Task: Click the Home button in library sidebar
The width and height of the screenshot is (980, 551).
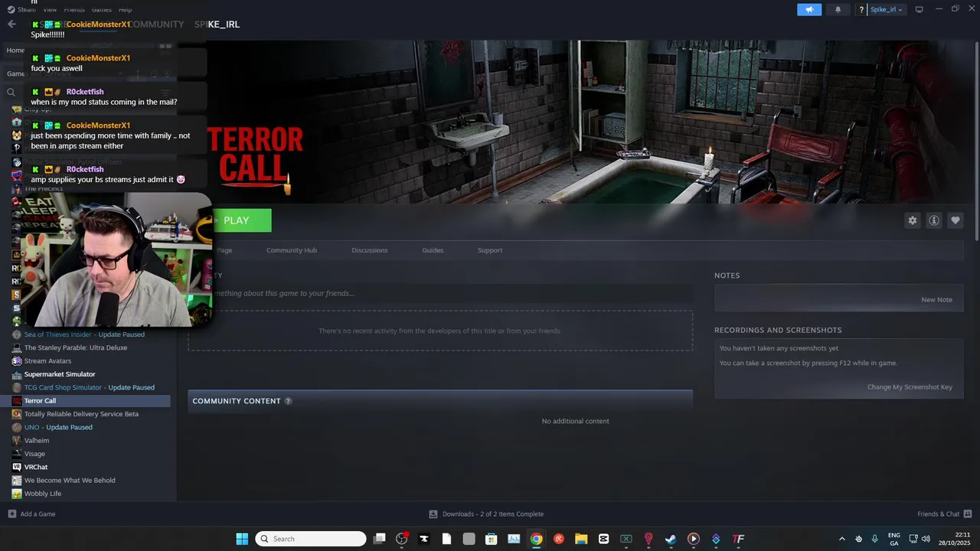Action: coord(15,51)
